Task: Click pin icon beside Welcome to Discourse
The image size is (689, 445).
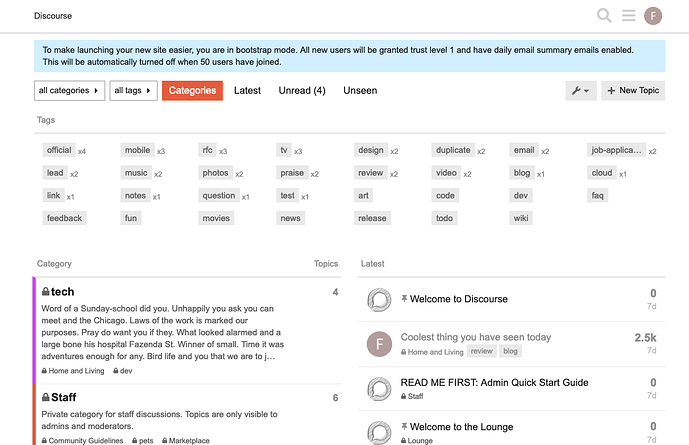Action: 404,299
